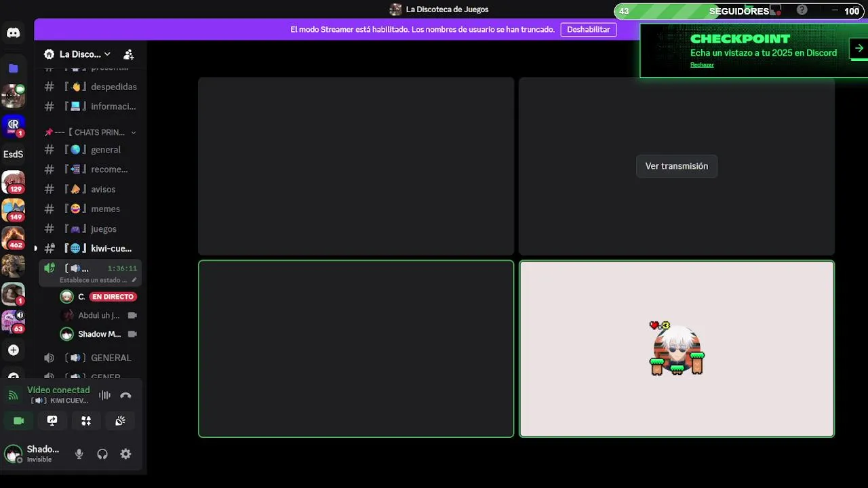
Task: Select the avatar video tile
Action: point(677,349)
